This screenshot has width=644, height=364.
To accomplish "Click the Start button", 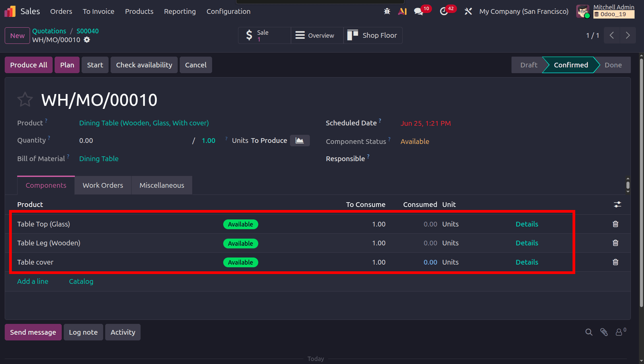I will point(95,65).
